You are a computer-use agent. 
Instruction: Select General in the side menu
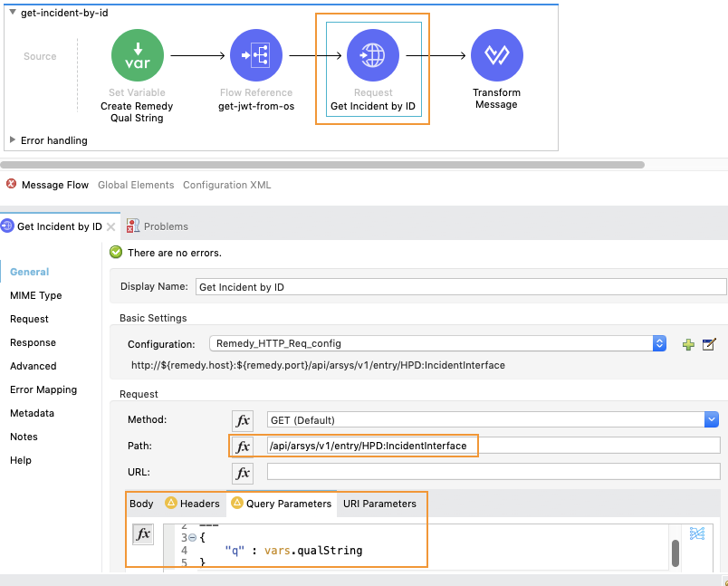click(x=30, y=272)
